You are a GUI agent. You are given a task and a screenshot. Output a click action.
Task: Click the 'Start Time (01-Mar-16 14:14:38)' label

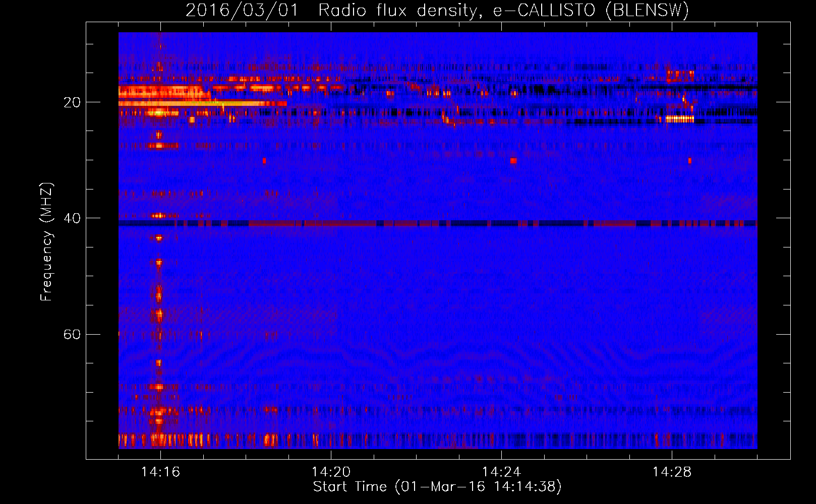(437, 487)
